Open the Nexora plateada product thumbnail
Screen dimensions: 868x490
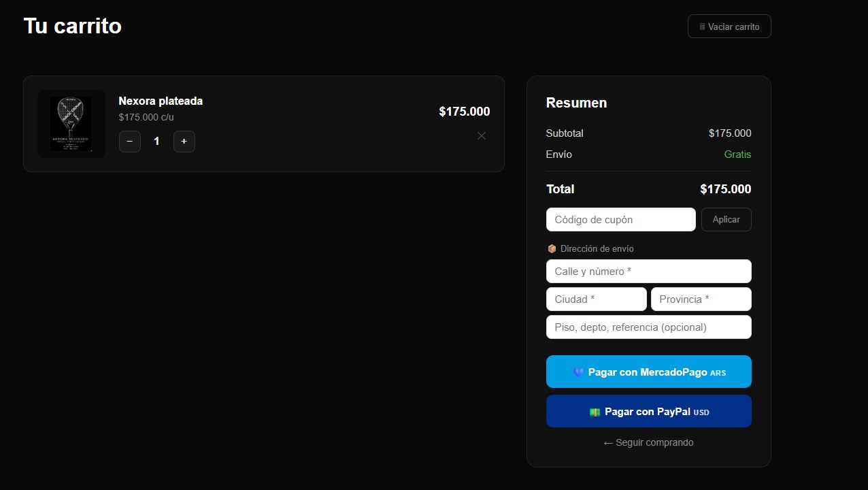click(71, 124)
